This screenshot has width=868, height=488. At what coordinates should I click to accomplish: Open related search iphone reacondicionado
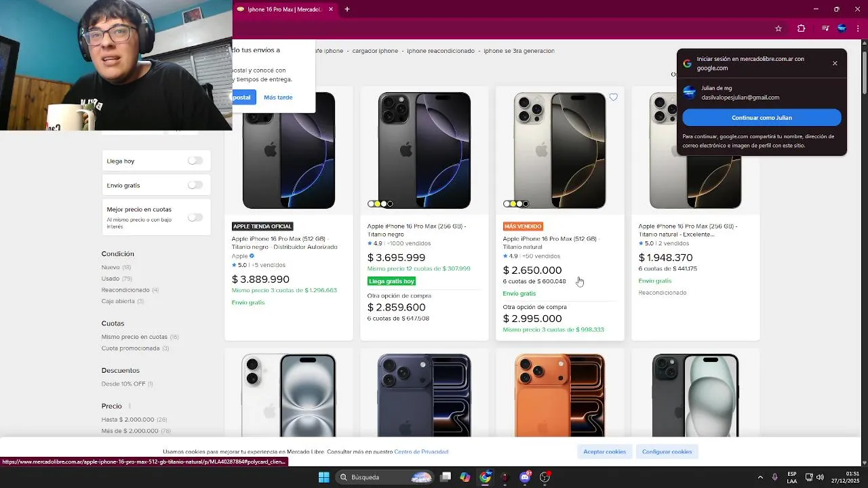coord(441,51)
